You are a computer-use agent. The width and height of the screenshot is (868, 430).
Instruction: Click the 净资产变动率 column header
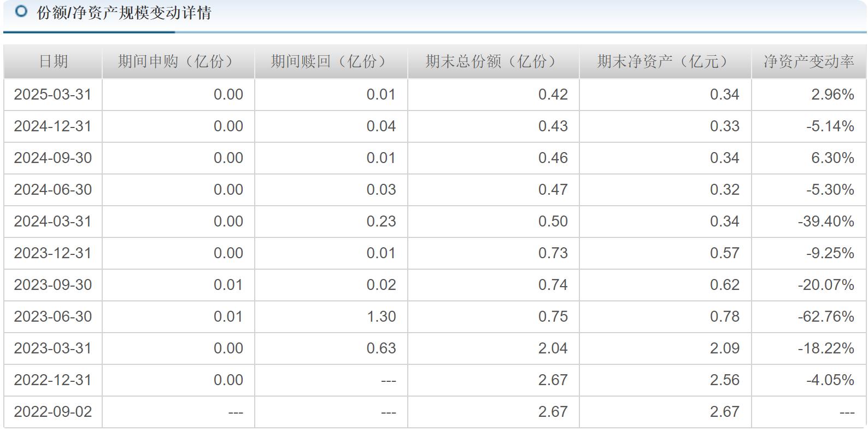click(x=808, y=61)
